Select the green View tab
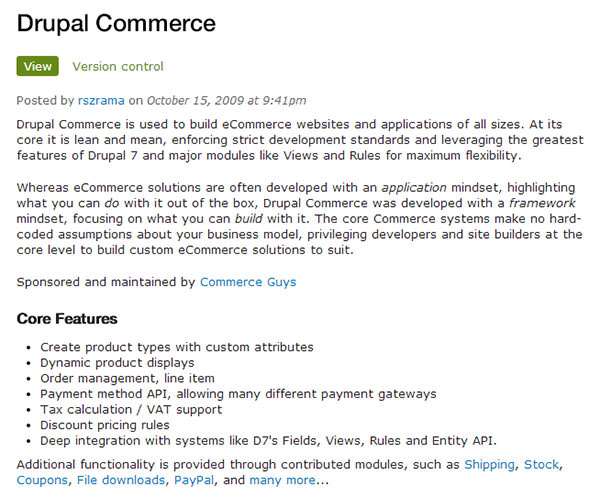The width and height of the screenshot is (600, 497). coord(38,66)
